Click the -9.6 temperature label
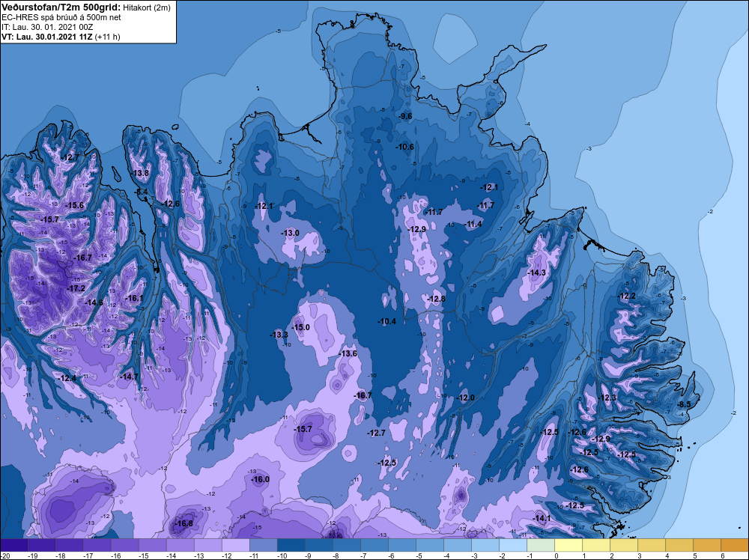Screen dimensions: 749x560 405,116
